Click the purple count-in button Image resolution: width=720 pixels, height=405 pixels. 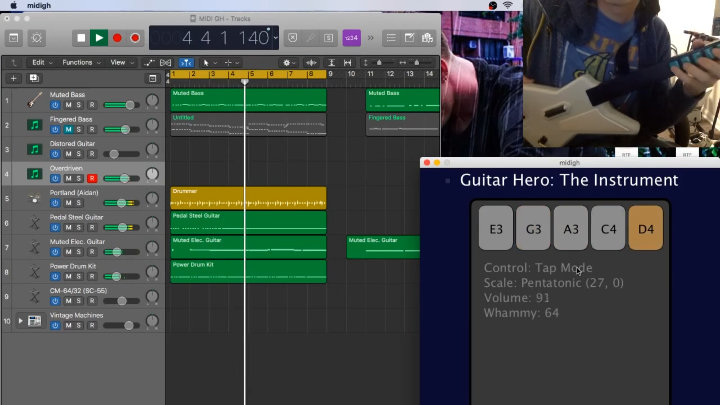[x=351, y=38]
